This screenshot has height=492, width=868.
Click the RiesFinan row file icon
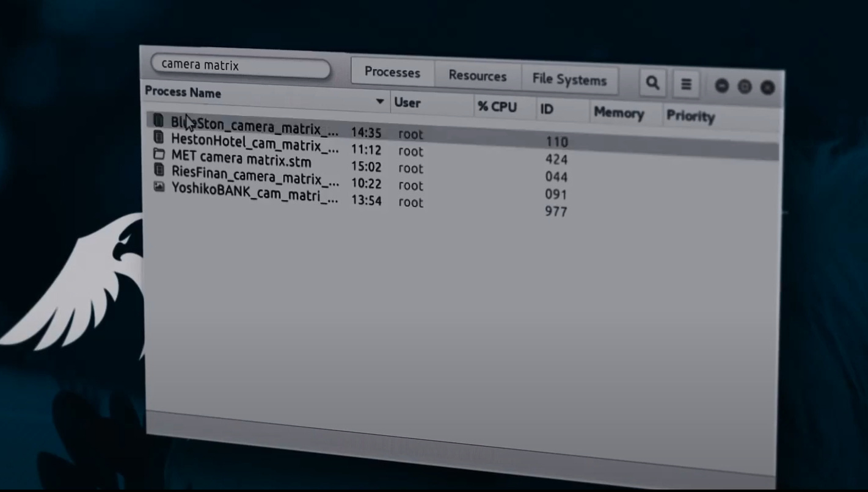coord(159,170)
